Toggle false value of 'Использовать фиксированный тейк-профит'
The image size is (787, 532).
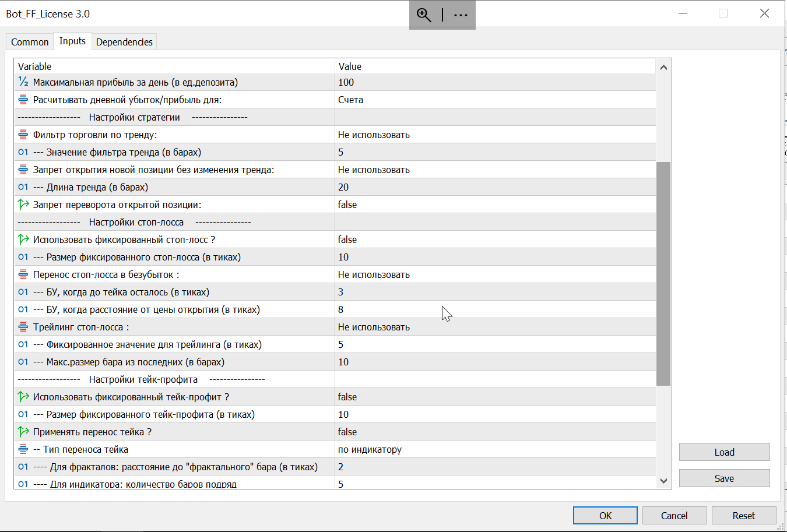(347, 397)
